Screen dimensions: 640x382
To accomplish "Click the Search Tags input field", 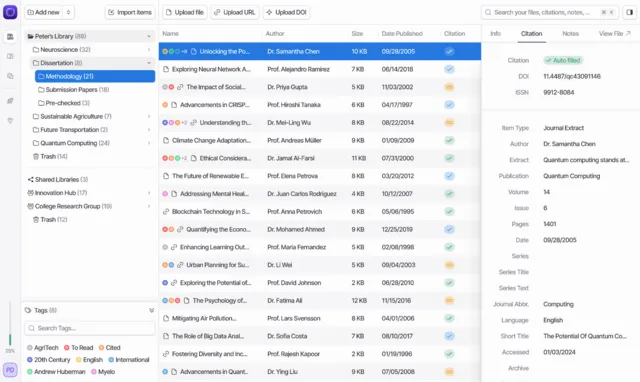I will [x=90, y=328].
